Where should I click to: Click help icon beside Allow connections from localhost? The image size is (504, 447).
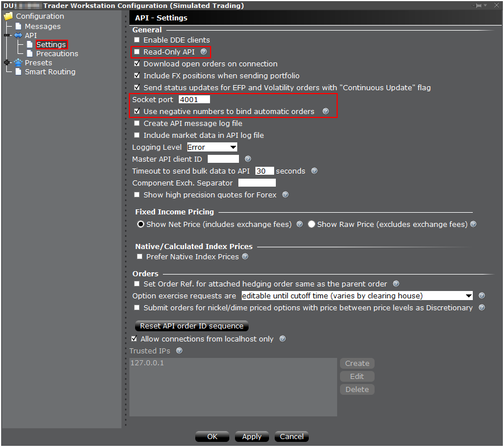coord(283,339)
